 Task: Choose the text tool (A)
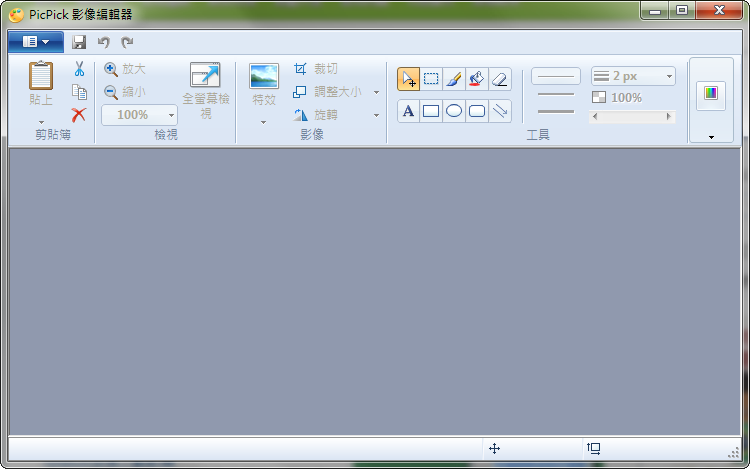tap(408, 111)
